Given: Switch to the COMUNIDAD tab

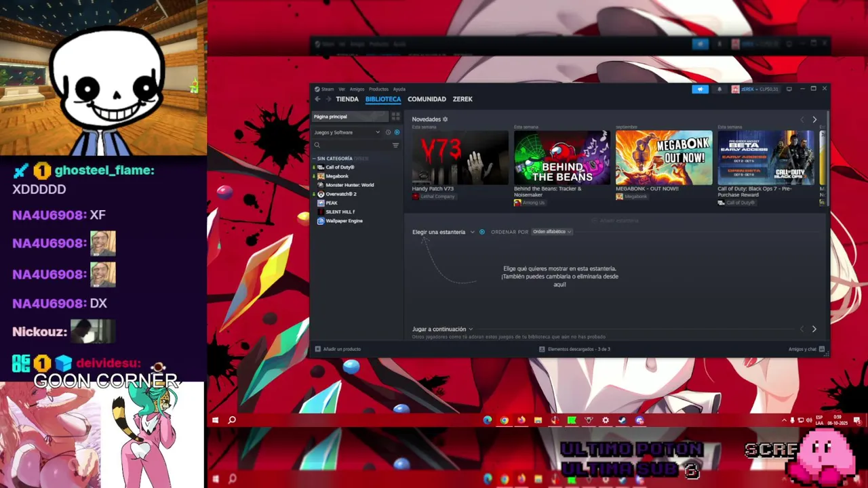Looking at the screenshot, I should (x=427, y=99).
